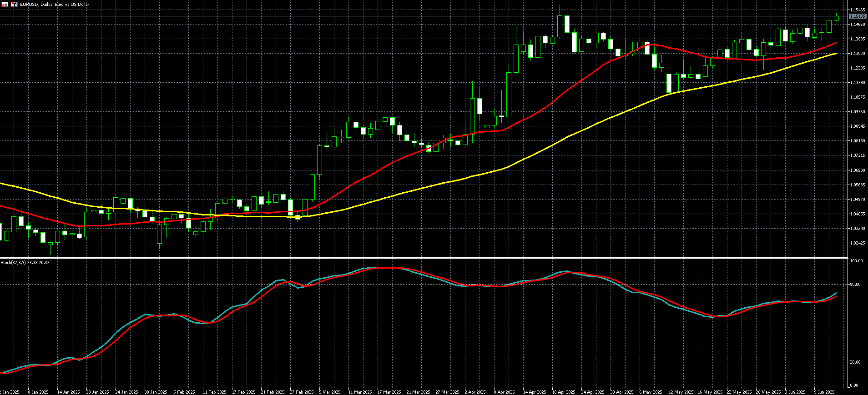Screen dimensions: 868x395
Task: Click the 1.02425 price axis label
Action: click(x=857, y=243)
